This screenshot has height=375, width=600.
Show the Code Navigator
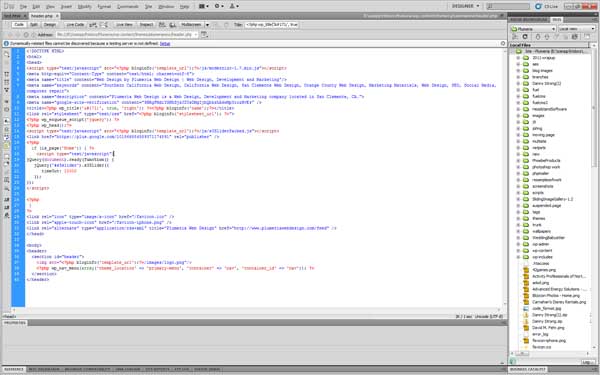click(x=7, y=63)
